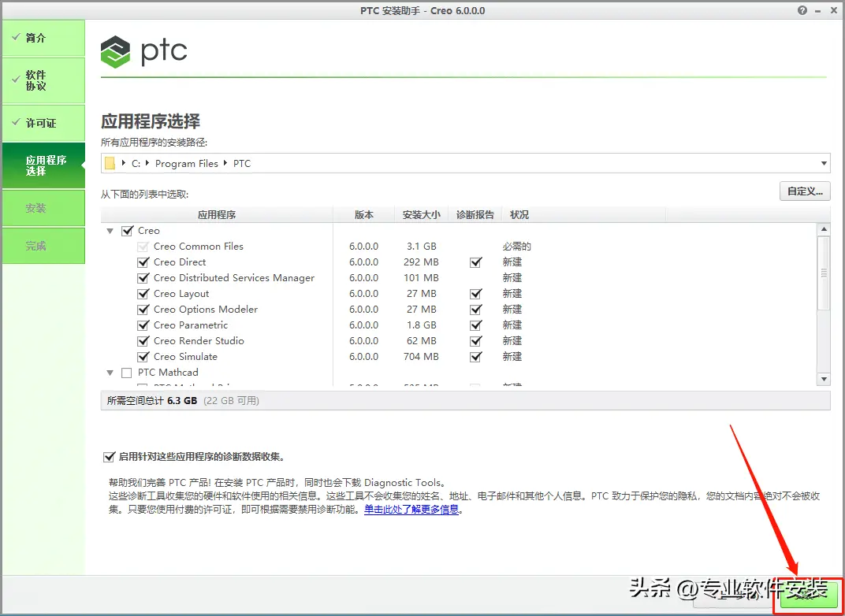
Task: Uncheck diagnostic report for Creo Render Studio
Action: [475, 341]
